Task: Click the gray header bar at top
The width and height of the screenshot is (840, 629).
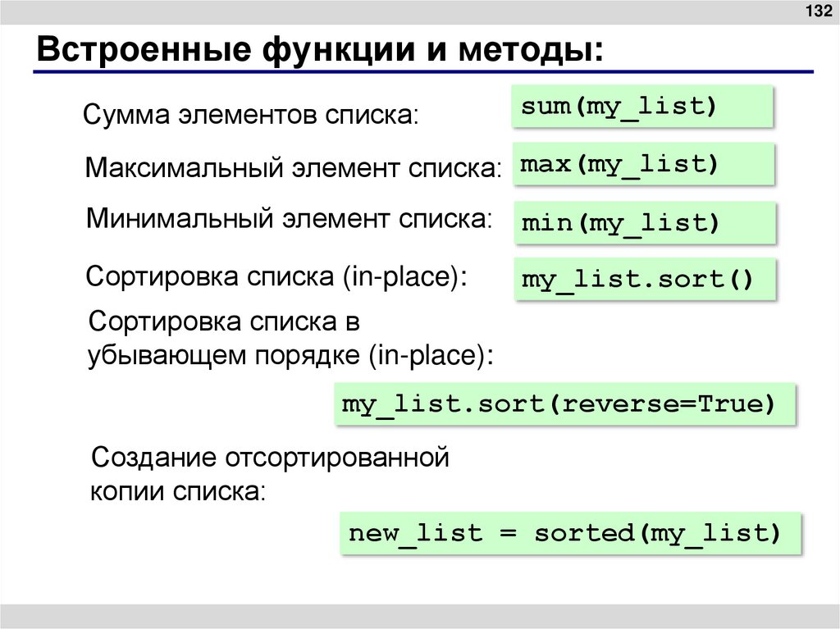Action: (x=420, y=11)
